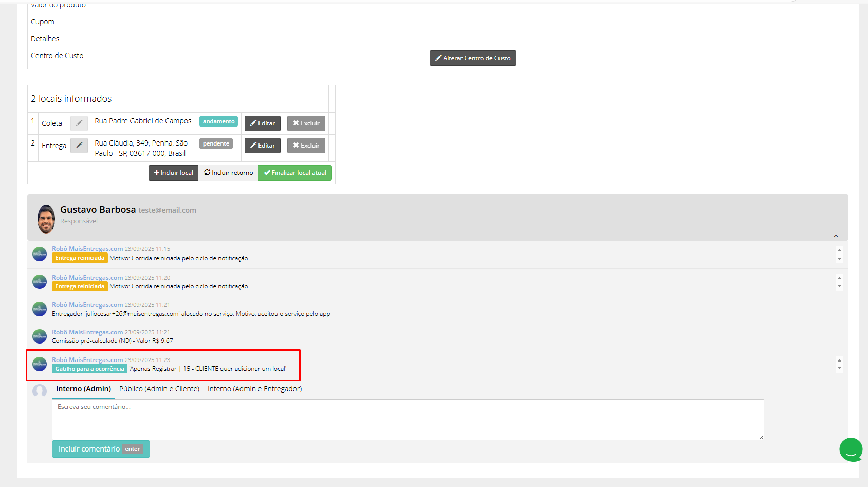868x487 pixels.
Task: Click Excluir for the Coleta location
Action: 306,123
